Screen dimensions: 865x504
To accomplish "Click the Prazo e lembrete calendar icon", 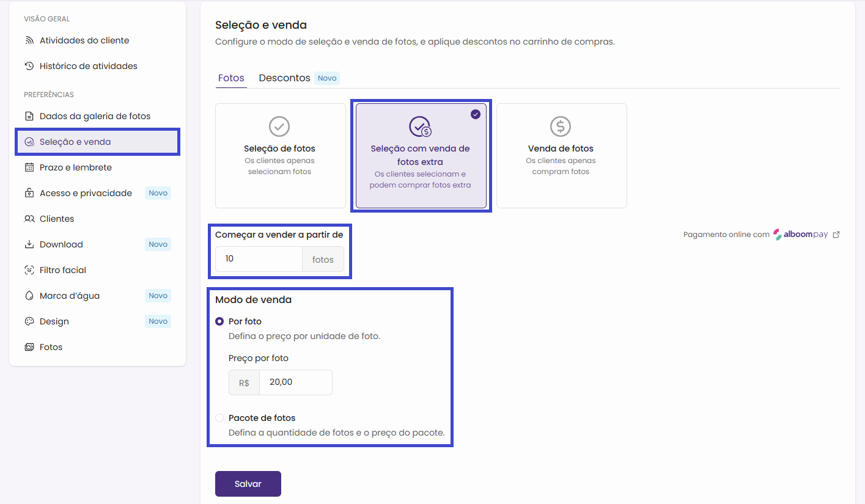I will (x=29, y=167).
